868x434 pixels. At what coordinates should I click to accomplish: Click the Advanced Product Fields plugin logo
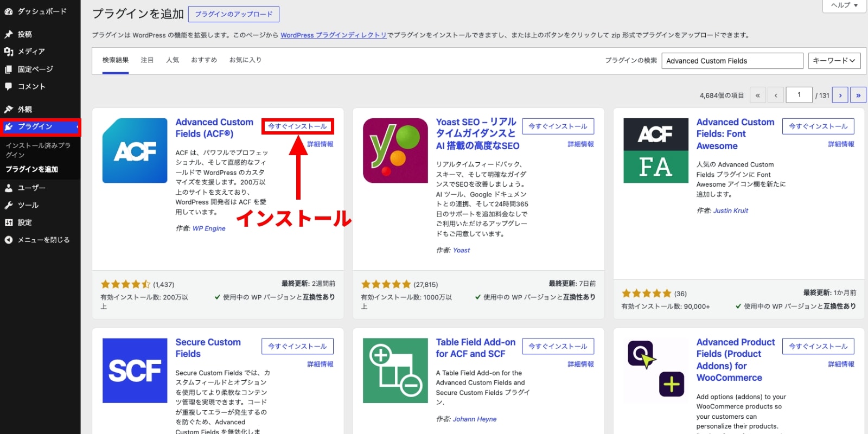(656, 371)
